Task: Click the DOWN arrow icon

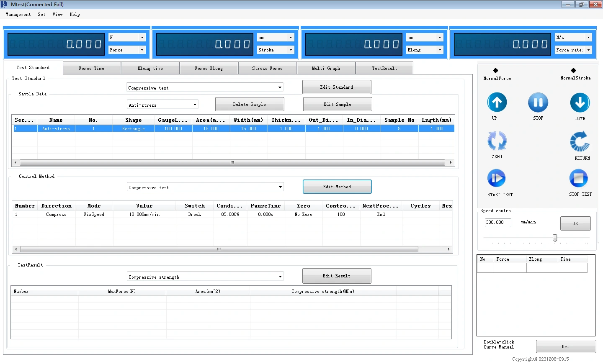Action: click(x=580, y=103)
